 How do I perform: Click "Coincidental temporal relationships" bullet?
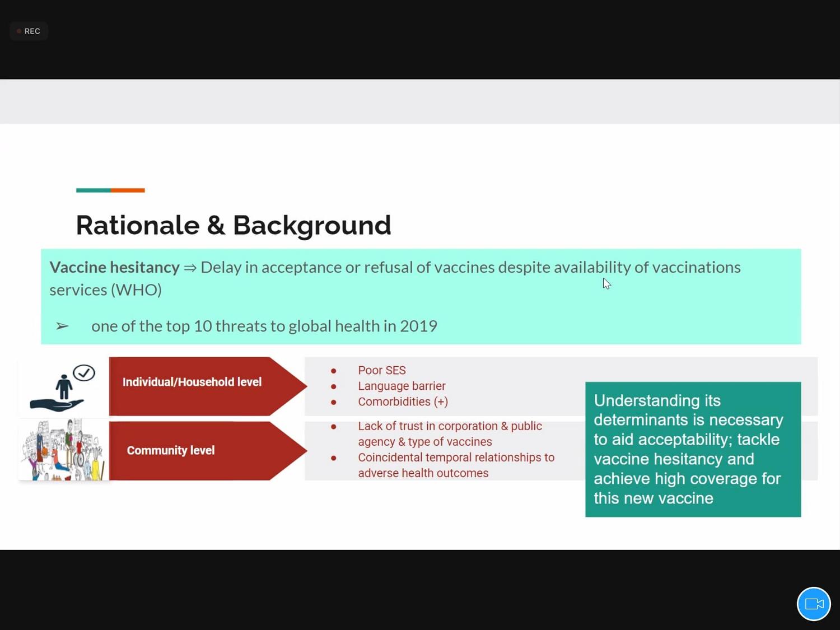(456, 465)
